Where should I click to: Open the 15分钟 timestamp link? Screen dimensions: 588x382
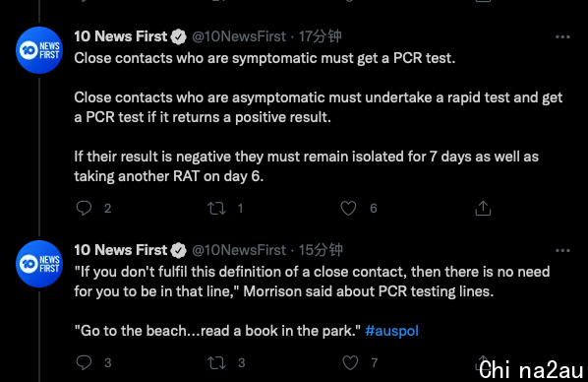click(321, 250)
